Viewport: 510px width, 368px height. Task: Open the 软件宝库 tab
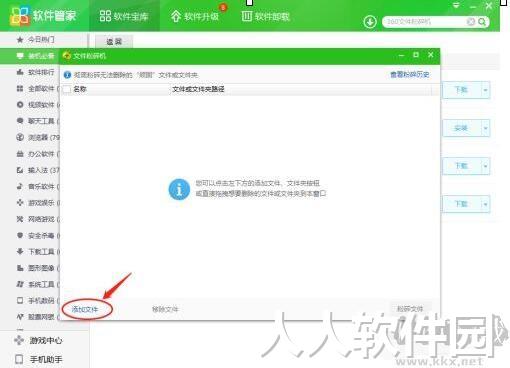[x=124, y=16]
